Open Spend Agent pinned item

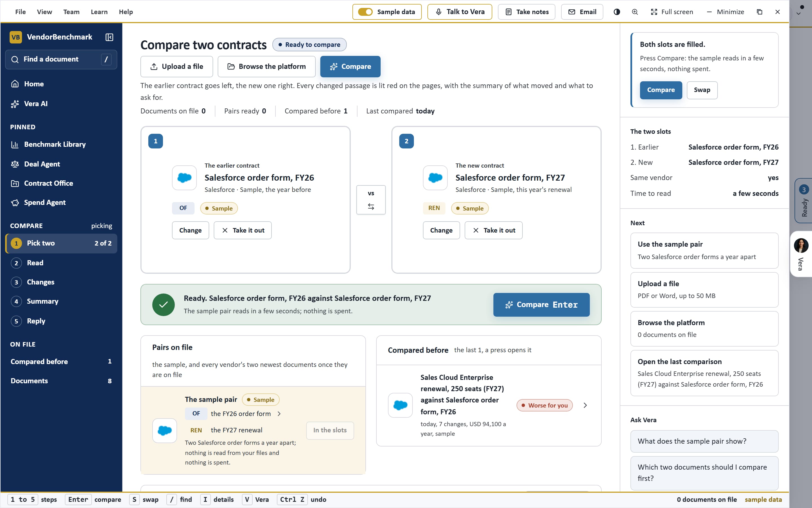pyautogui.click(x=61, y=203)
